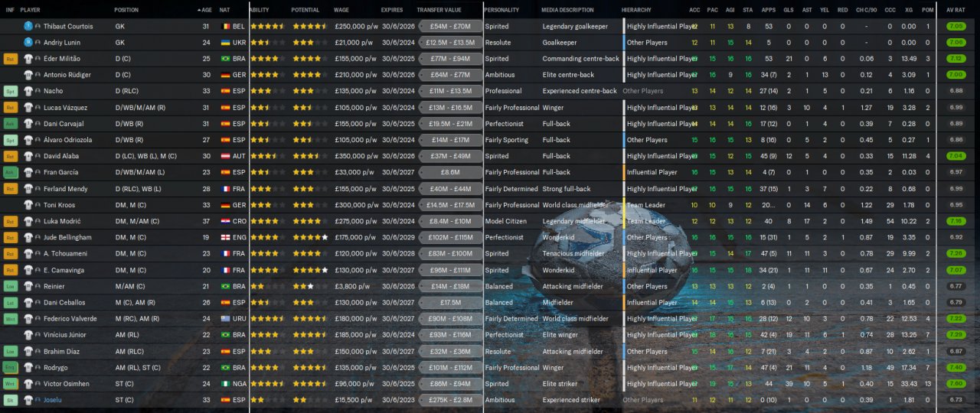The width and height of the screenshot is (980, 413).
Task: Click the potential stars for E. Camavinga
Action: pos(309,270)
